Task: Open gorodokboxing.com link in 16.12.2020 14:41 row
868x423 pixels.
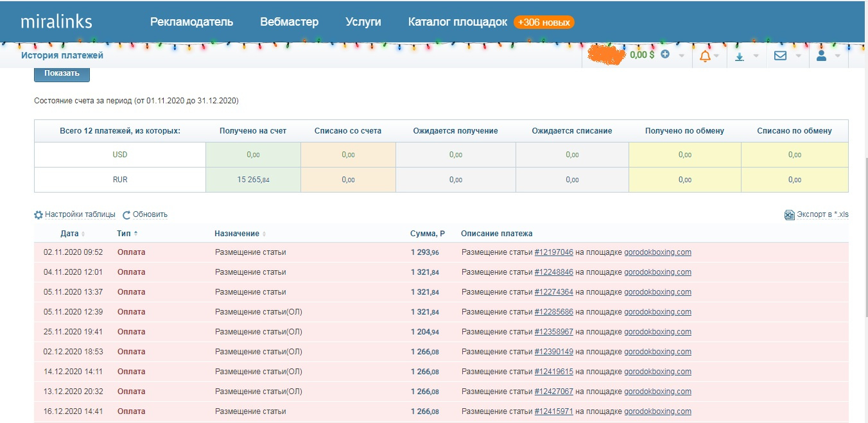Action: tap(658, 411)
